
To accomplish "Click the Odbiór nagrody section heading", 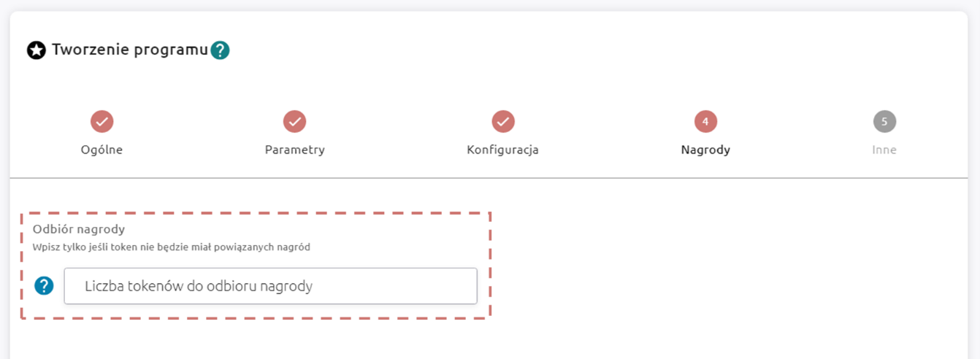I will coord(79,229).
